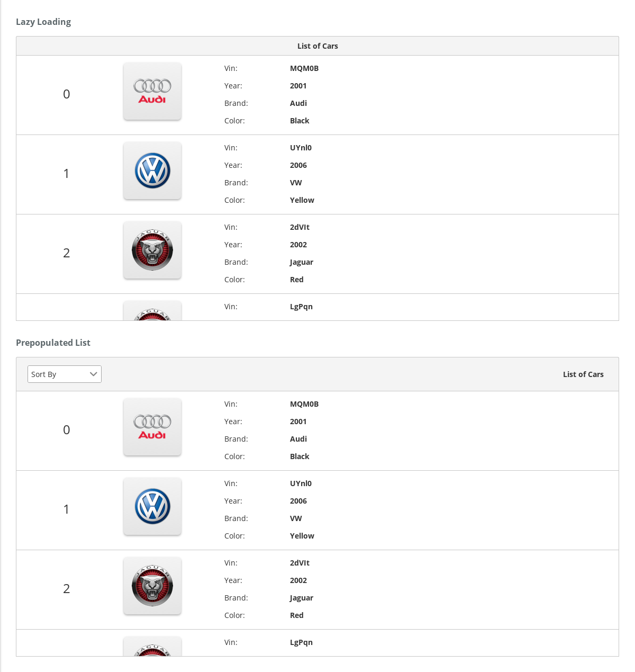Image resolution: width=635 pixels, height=672 pixels.
Task: Click the VW logo in Prepopulated List
Action: pos(152,506)
